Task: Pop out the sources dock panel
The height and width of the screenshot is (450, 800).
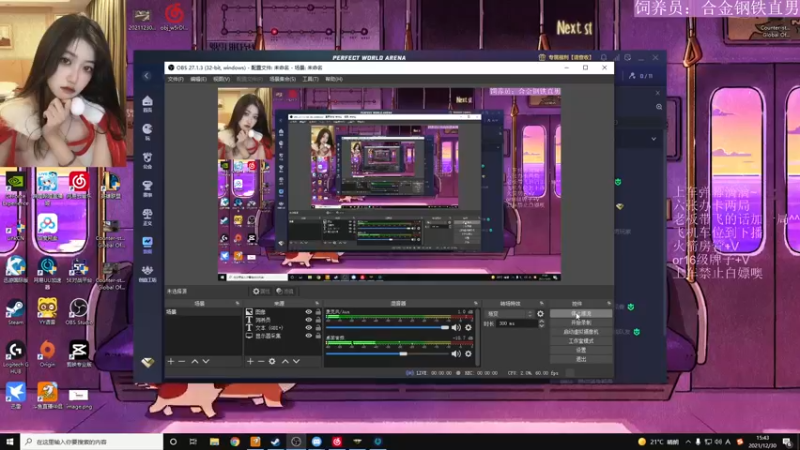Action: pos(317,304)
